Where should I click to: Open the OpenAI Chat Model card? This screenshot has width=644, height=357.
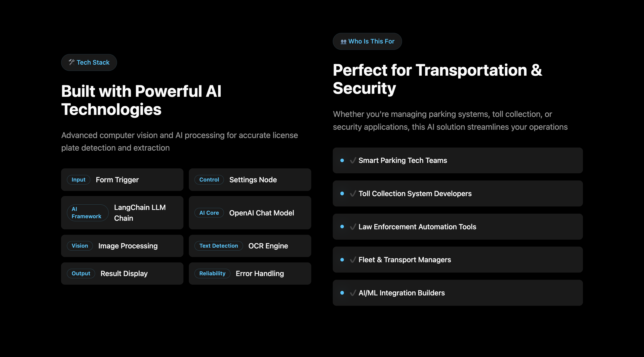pos(250,213)
